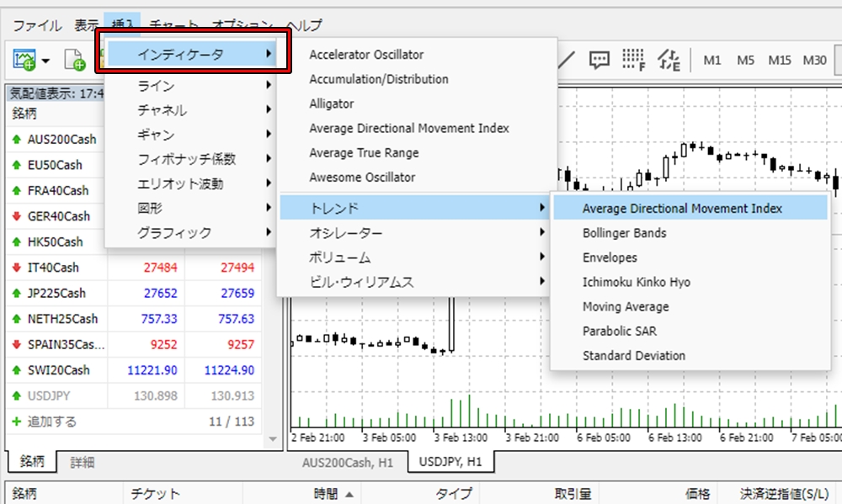This screenshot has width=842, height=504.
Task: Open the dropdown arrow beside new chart icon
Action: pyautogui.click(x=45, y=61)
